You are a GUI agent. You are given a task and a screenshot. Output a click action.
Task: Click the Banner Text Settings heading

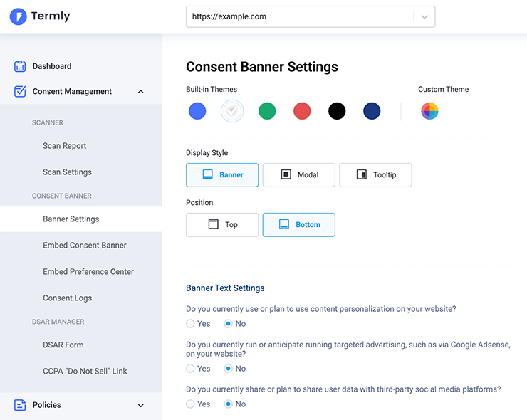coord(225,288)
